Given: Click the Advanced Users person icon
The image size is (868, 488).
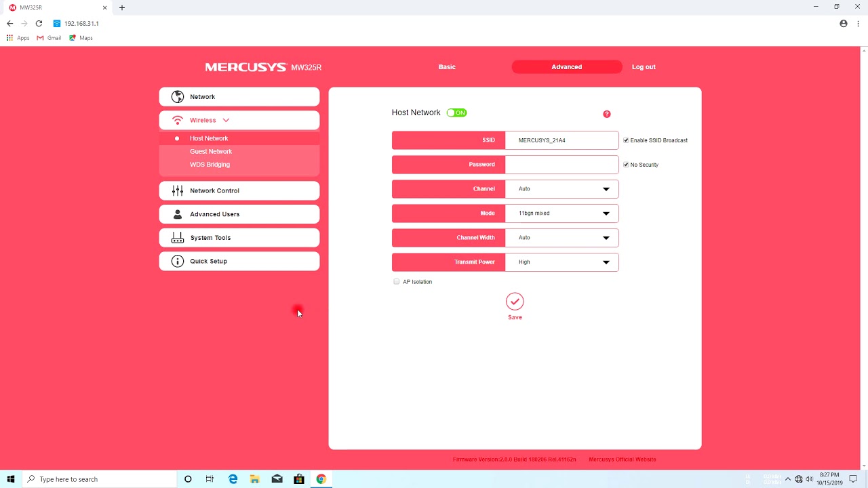Looking at the screenshot, I should click(178, 214).
